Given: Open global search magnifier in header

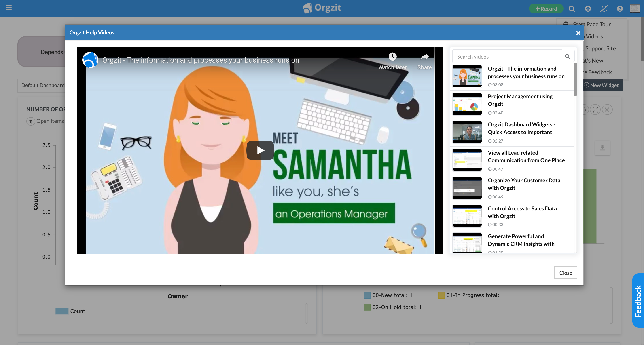Looking at the screenshot, I should point(572,9).
